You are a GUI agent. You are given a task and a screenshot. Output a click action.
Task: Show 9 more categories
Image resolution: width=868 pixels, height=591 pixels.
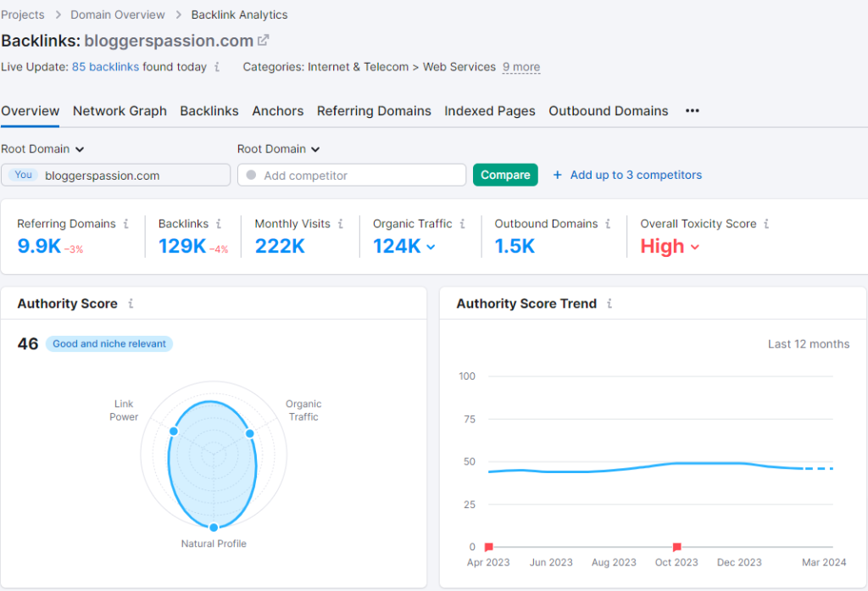[521, 67]
